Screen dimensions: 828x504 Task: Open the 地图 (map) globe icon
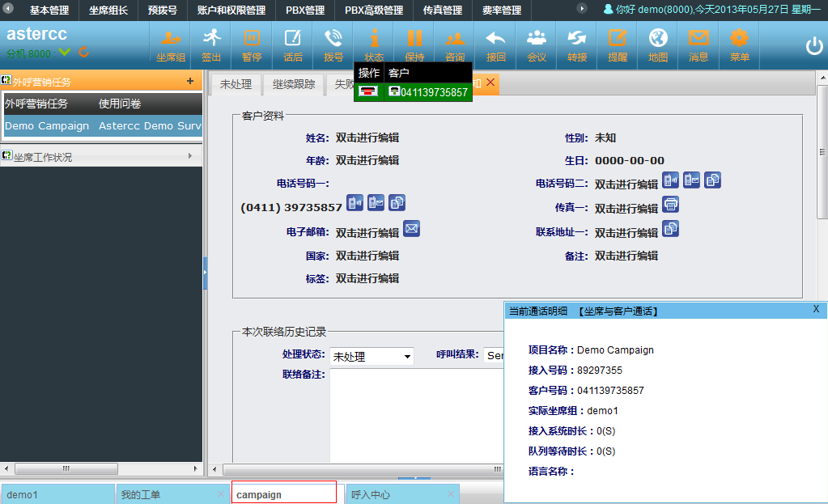pyautogui.click(x=658, y=44)
